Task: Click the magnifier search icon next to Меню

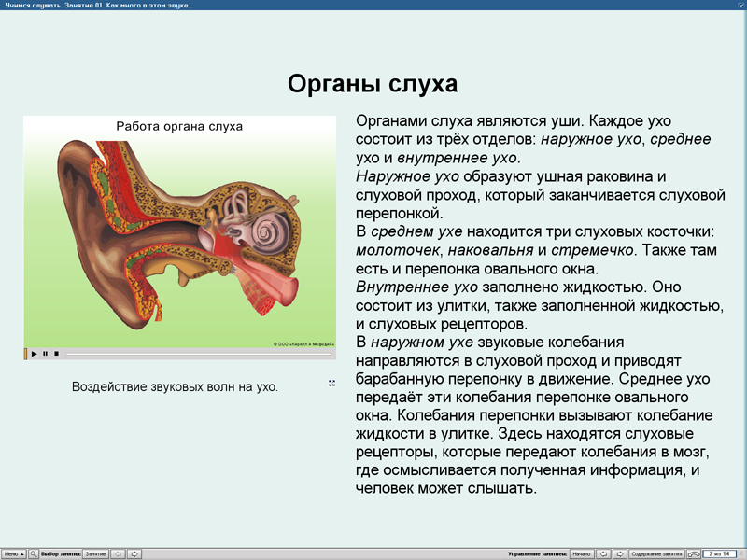Action: point(35,553)
